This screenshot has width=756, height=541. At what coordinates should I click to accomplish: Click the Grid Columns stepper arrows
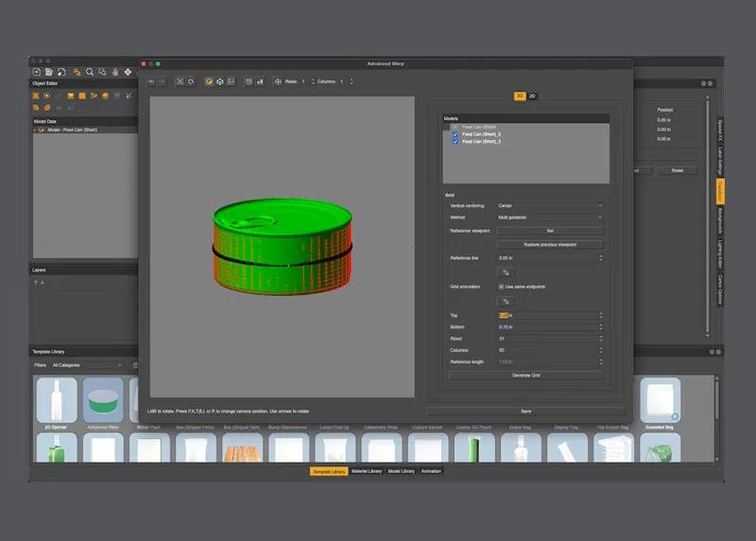[601, 350]
